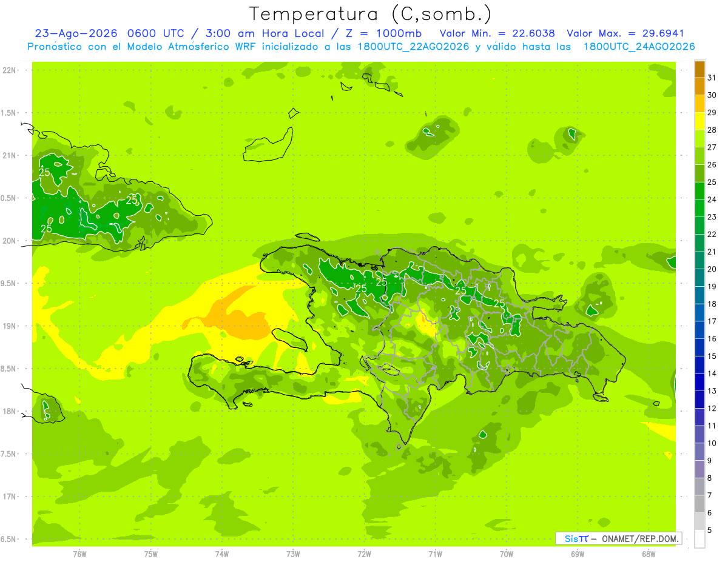Viewport: 728px width, 562px height.
Task: Click the "19N" latitude label
Action: 10,326
